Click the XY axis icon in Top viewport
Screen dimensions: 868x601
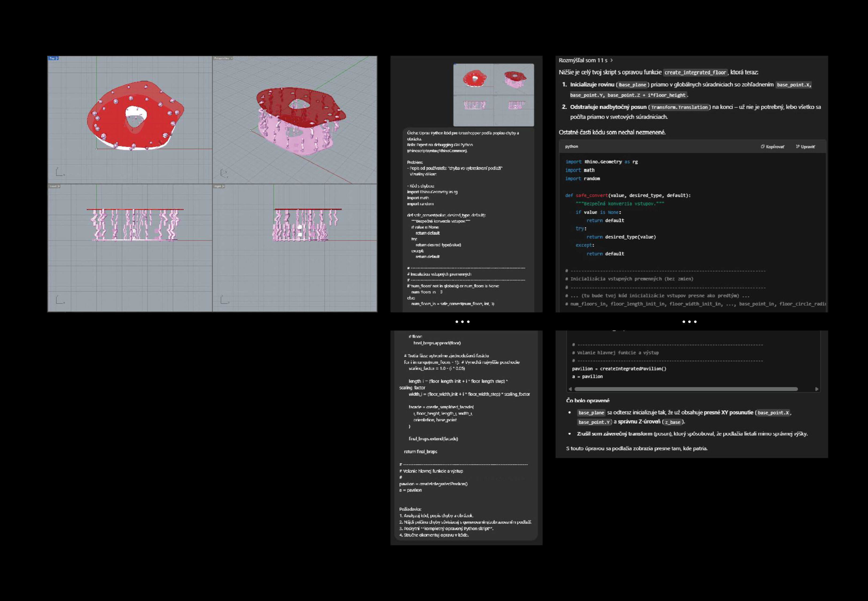point(60,172)
